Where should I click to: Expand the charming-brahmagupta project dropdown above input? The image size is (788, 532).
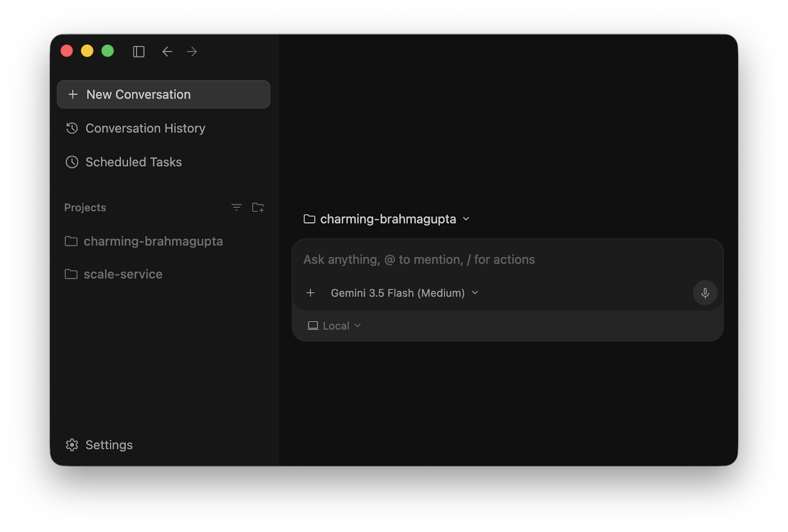(x=387, y=219)
